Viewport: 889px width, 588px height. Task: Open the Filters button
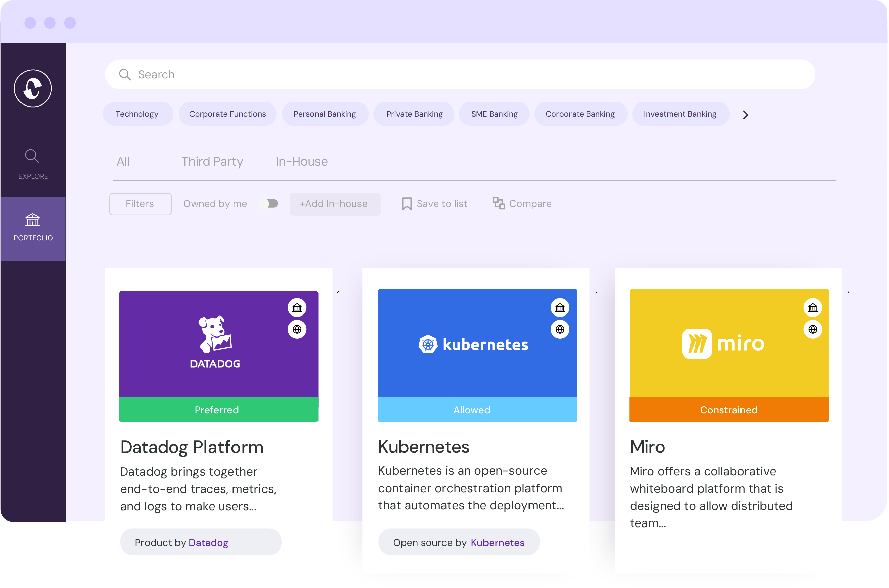pyautogui.click(x=140, y=204)
